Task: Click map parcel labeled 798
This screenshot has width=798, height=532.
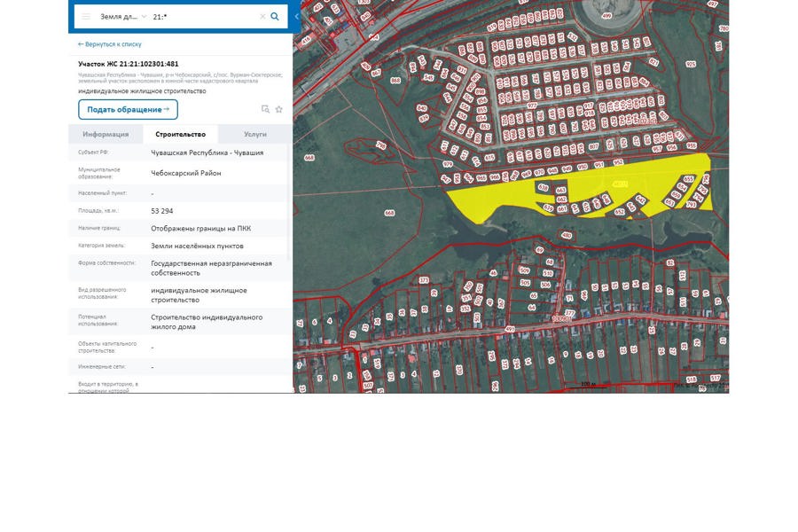Action: pyautogui.click(x=380, y=145)
